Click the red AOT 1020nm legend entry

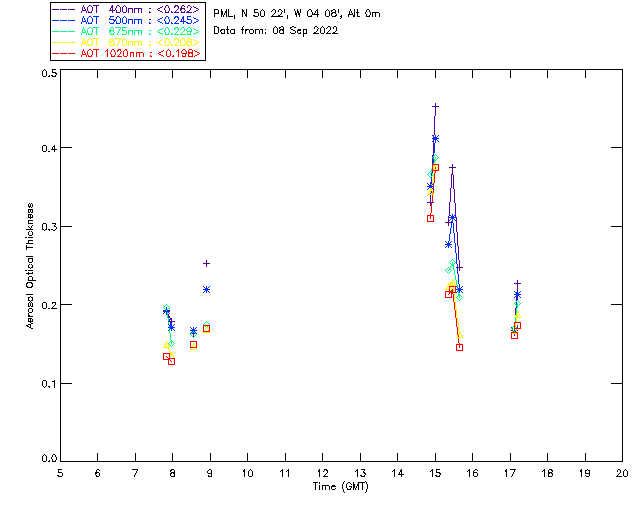[126, 53]
